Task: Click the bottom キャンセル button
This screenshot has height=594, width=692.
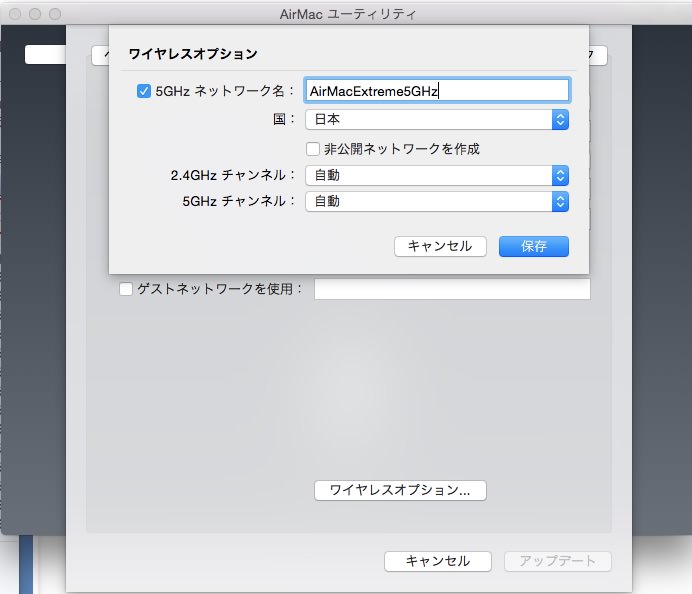Action: tap(438, 561)
